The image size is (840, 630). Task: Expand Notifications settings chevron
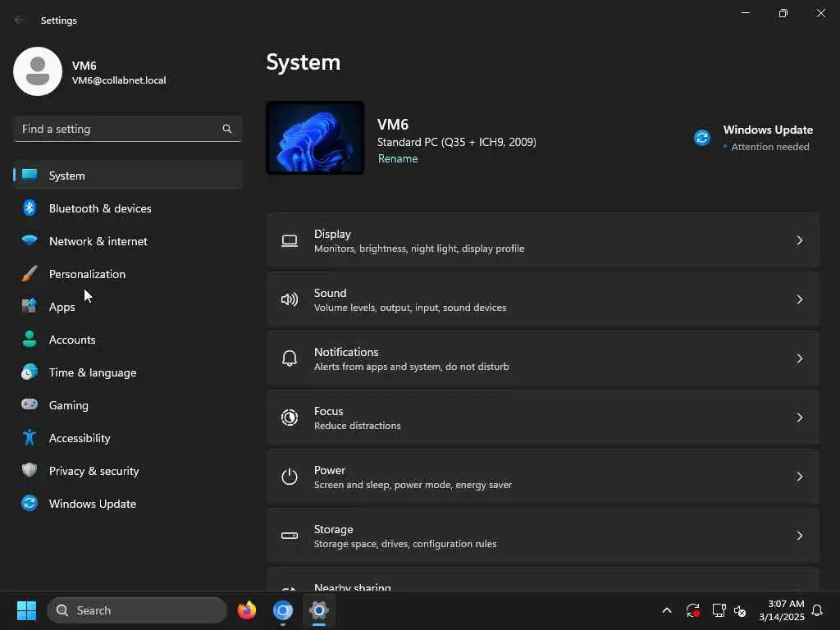pyautogui.click(x=799, y=358)
